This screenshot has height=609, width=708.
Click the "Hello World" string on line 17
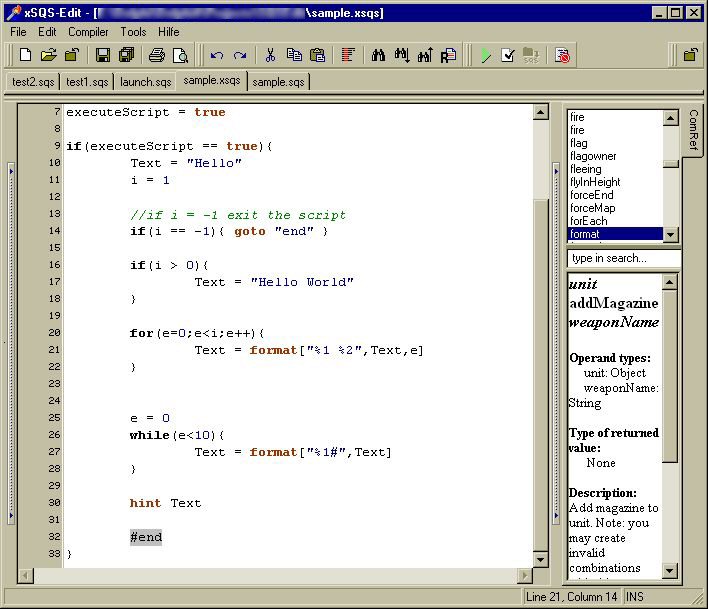pos(302,282)
